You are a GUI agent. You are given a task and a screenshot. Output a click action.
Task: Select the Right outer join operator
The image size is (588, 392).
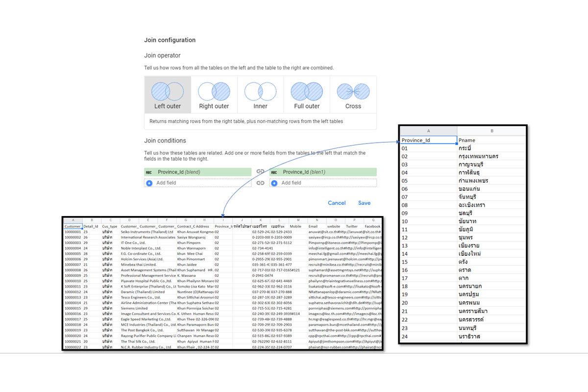coord(214,95)
